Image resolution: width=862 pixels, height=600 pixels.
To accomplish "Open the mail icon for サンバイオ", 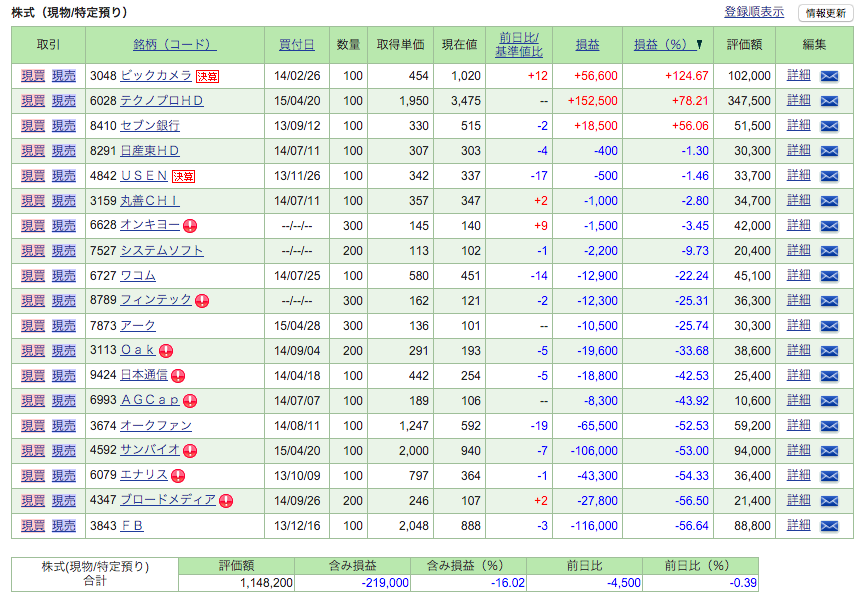I will point(829,452).
